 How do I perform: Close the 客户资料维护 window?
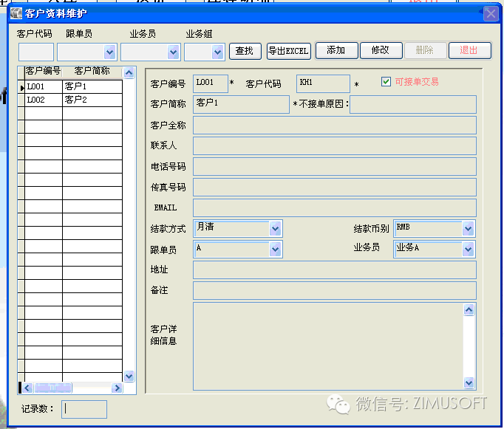[490, 13]
